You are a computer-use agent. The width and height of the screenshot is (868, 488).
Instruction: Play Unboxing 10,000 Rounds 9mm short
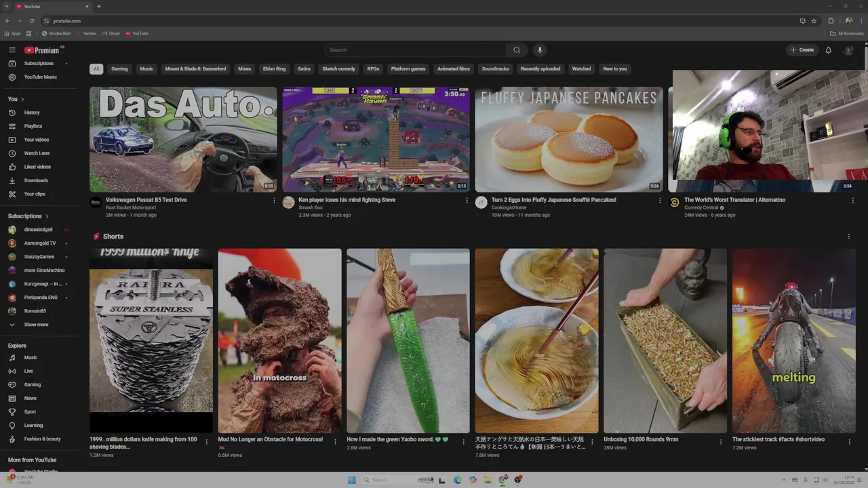point(665,341)
